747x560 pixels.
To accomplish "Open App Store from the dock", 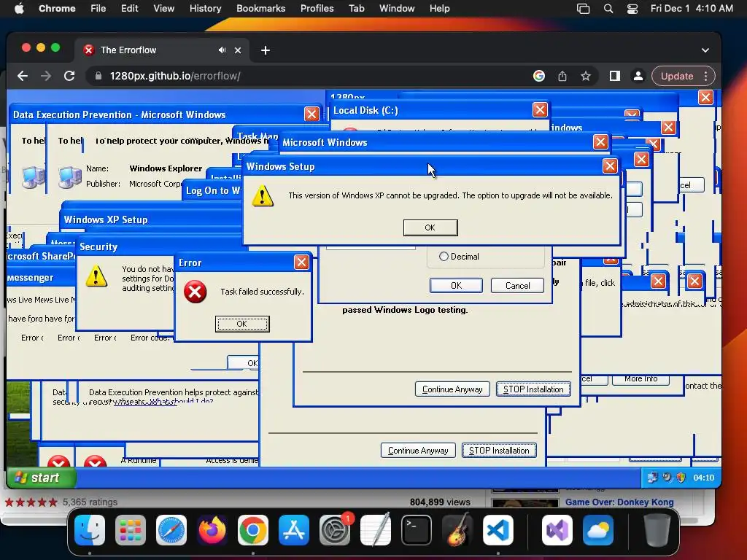I will point(293,530).
